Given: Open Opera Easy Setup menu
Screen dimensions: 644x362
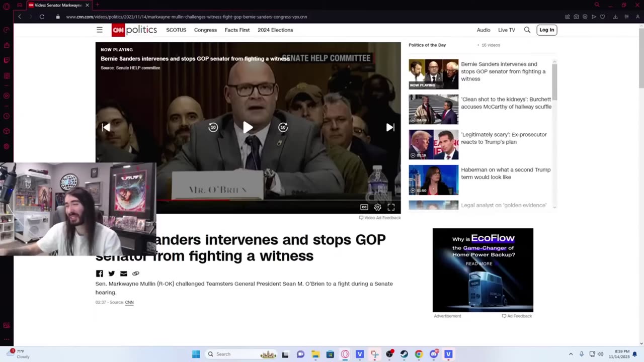Looking at the screenshot, I should (626, 17).
